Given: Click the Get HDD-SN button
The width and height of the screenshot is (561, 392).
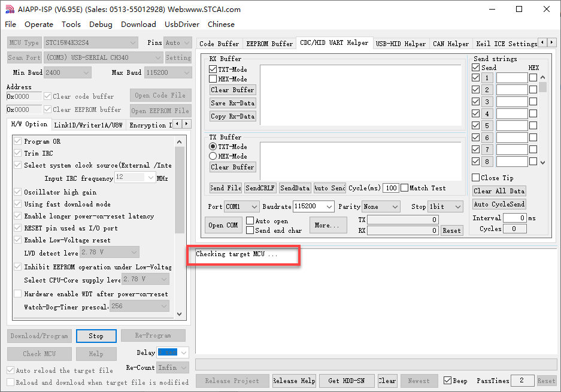Looking at the screenshot, I should click(346, 381).
